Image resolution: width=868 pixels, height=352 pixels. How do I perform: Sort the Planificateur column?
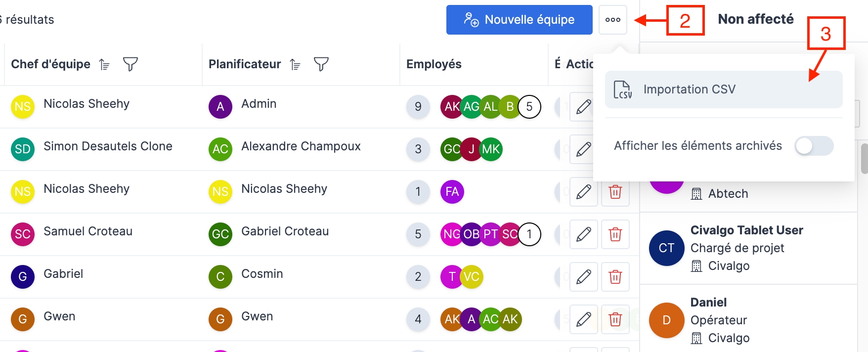295,64
